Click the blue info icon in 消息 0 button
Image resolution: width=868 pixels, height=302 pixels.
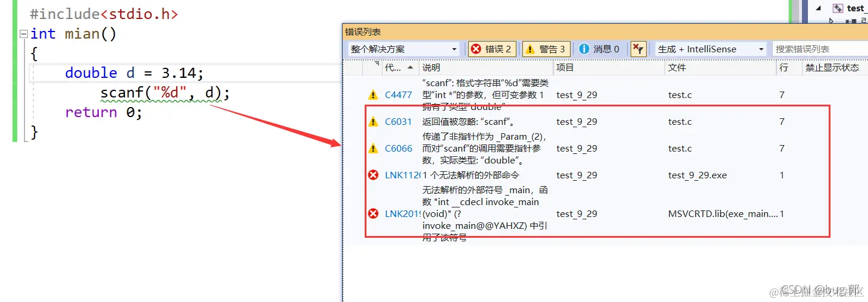coord(584,49)
